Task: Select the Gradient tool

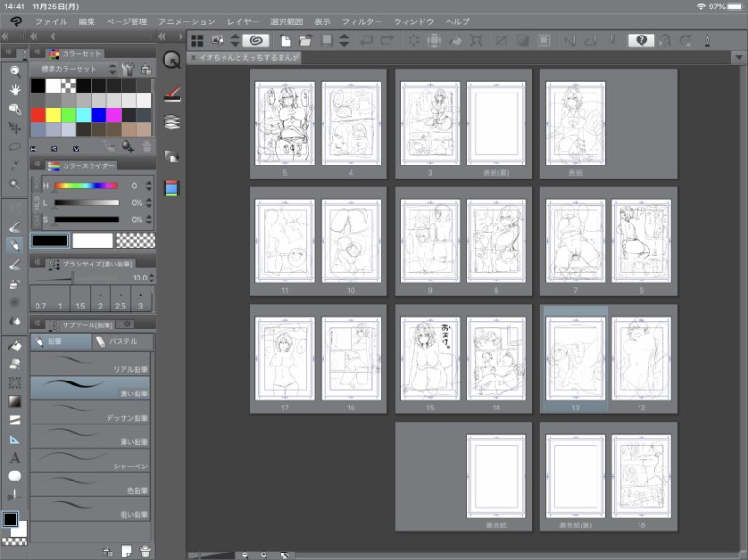Action: [15, 401]
